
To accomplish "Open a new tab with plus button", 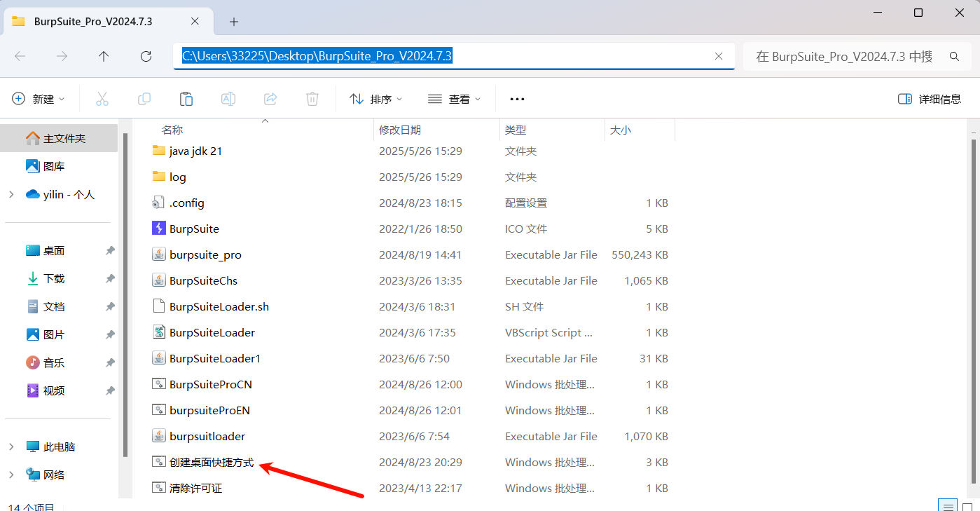I will point(234,22).
